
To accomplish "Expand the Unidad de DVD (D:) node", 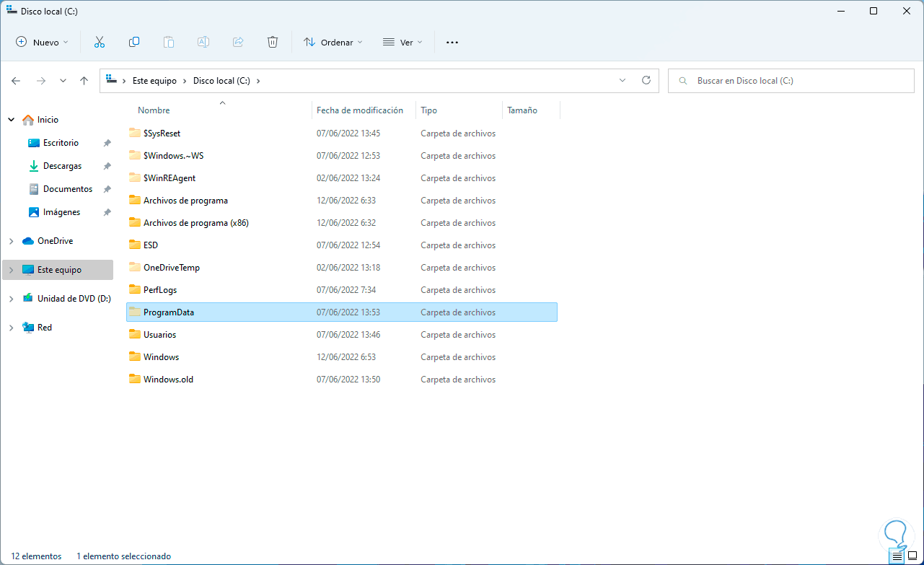I will click(x=11, y=299).
